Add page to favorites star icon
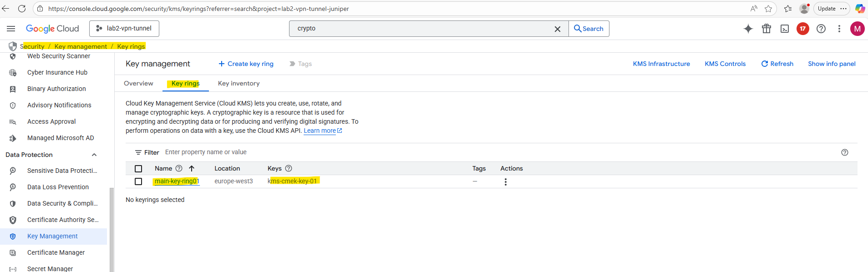Image resolution: width=868 pixels, height=272 pixels. point(768,9)
